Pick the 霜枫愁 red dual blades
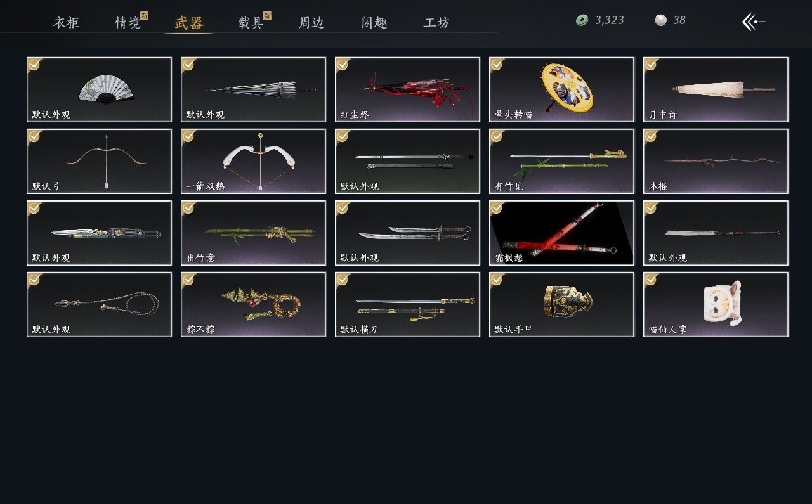The height and width of the screenshot is (504, 812). (x=561, y=233)
